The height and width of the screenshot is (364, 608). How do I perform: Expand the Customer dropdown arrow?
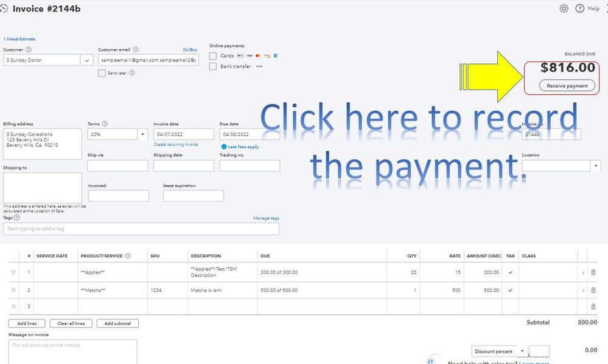pyautogui.click(x=86, y=60)
